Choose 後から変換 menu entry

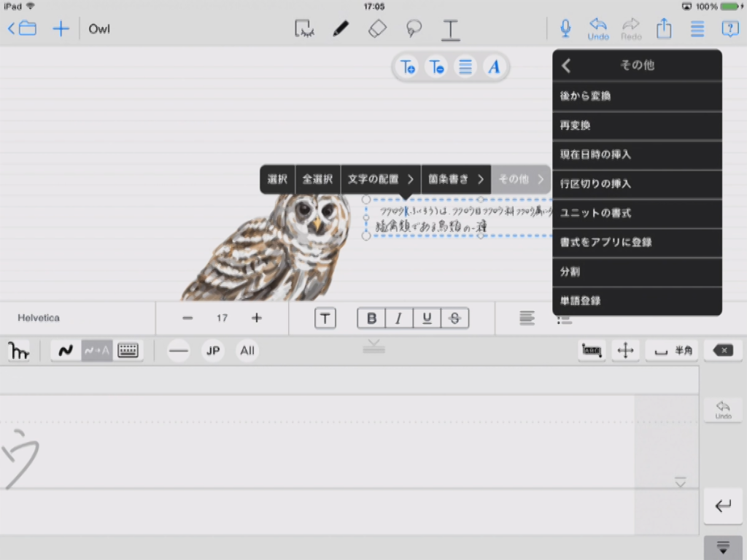[x=637, y=96]
